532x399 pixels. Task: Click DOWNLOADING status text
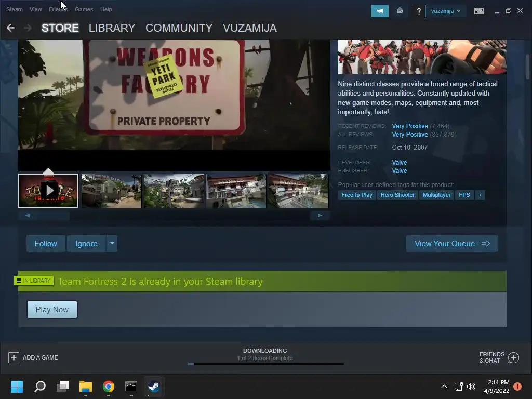(x=265, y=351)
